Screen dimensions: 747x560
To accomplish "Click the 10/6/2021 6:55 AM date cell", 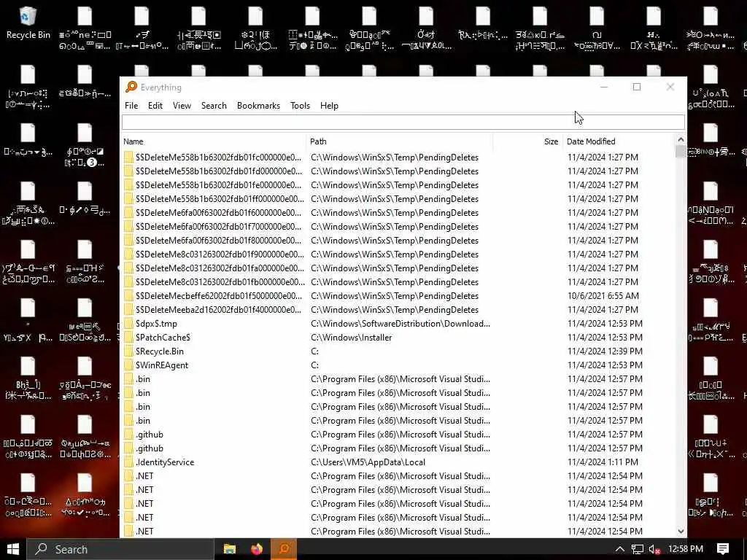I will coord(603,296).
